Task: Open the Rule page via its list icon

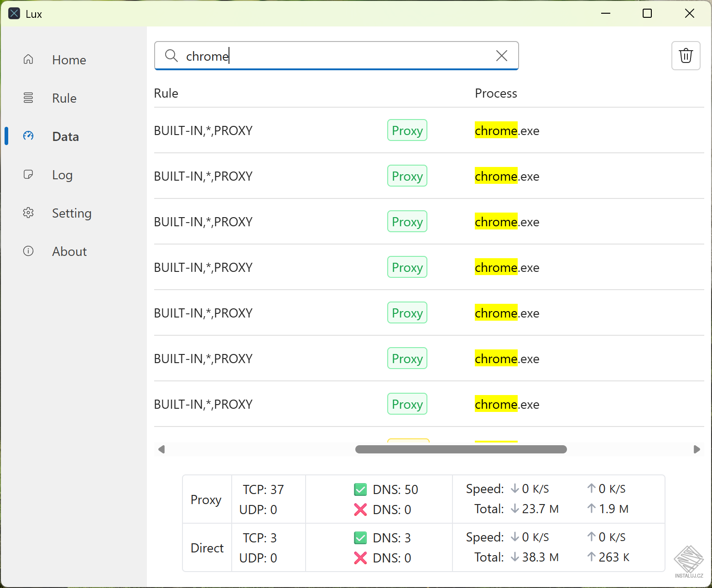Action: 28,98
